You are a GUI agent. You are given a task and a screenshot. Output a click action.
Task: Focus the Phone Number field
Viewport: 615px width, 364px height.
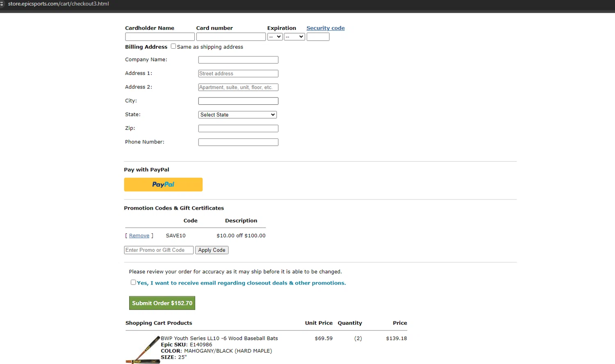238,142
